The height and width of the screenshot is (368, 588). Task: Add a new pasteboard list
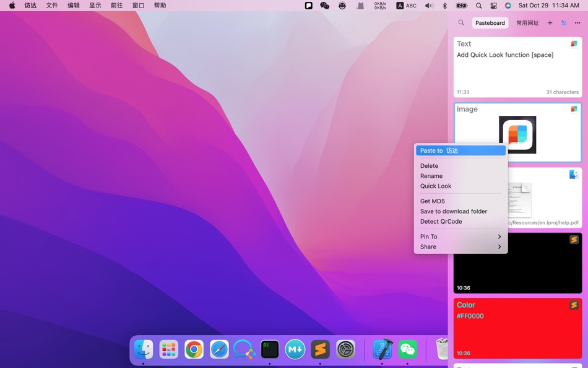pyautogui.click(x=550, y=23)
